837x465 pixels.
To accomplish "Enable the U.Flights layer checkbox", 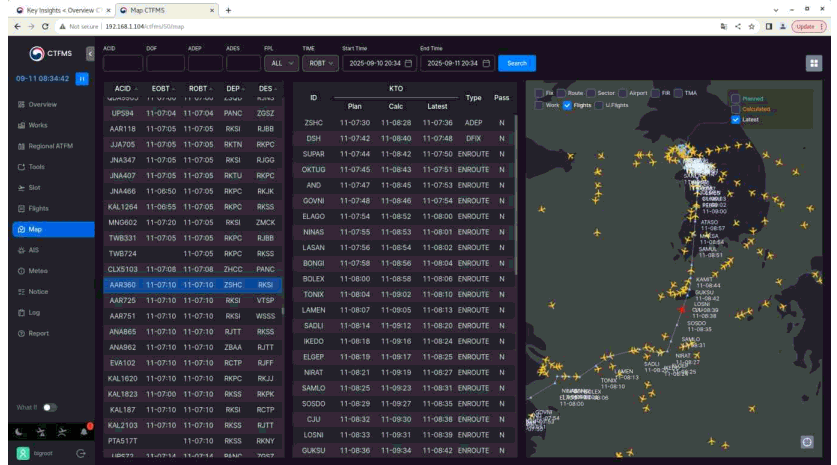I will 599,106.
